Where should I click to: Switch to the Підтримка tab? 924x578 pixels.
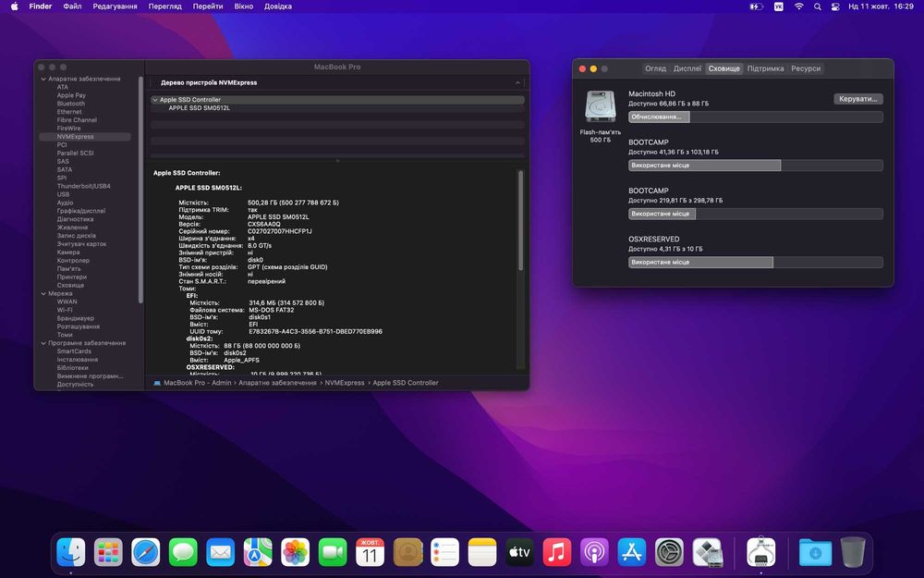coord(765,69)
